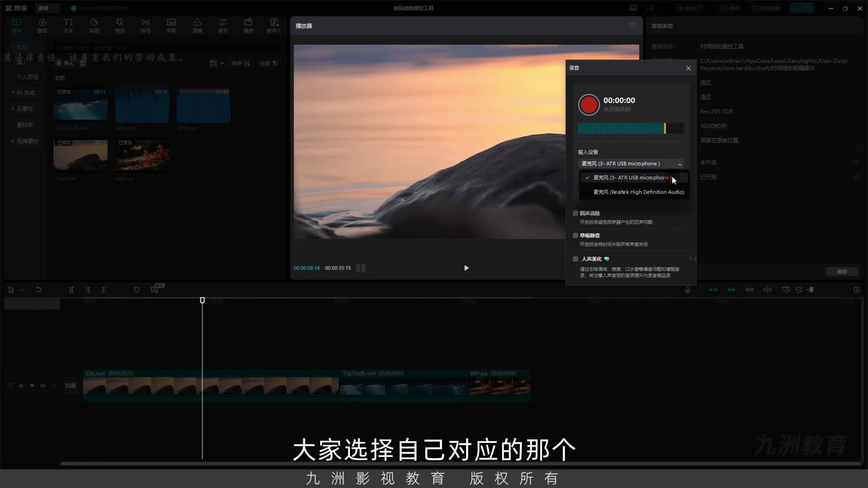The width and height of the screenshot is (868, 488).
Task: Enable the 草稿静音 draft mute checkbox
Action: coord(575,235)
